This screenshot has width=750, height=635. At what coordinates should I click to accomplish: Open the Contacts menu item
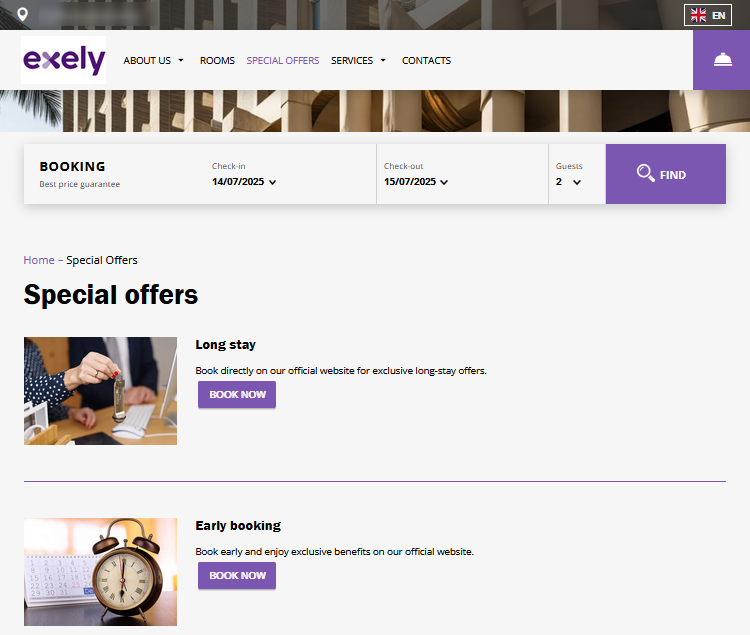click(x=426, y=61)
